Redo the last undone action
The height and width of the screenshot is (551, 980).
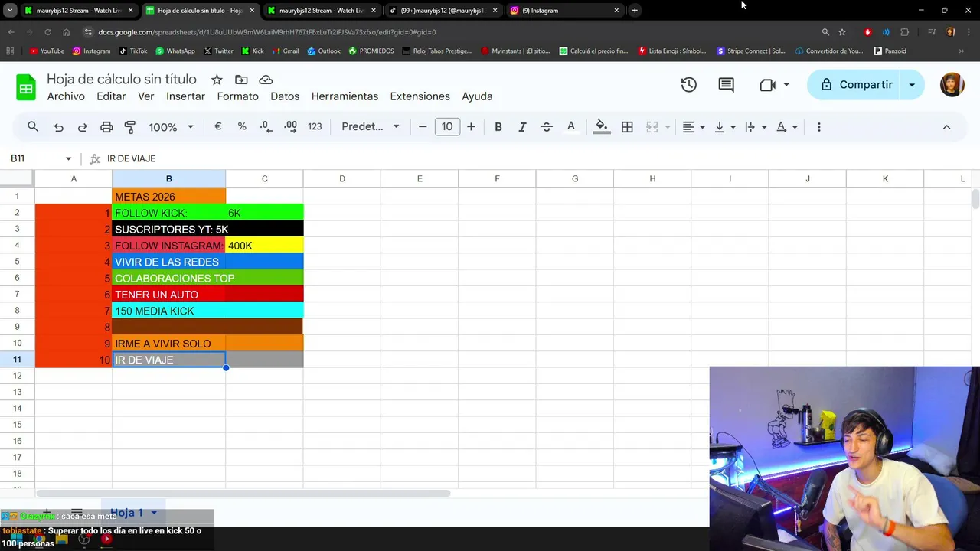(82, 127)
